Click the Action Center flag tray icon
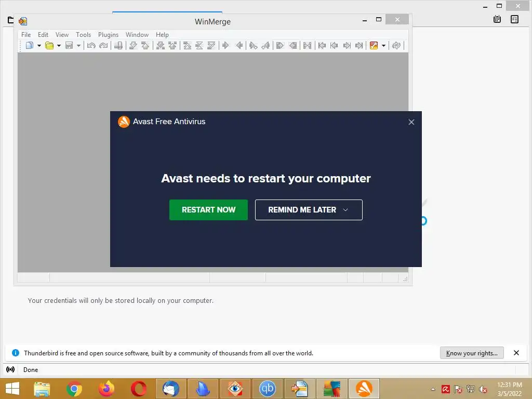Screen dimensions: 532x399 (x=458, y=389)
